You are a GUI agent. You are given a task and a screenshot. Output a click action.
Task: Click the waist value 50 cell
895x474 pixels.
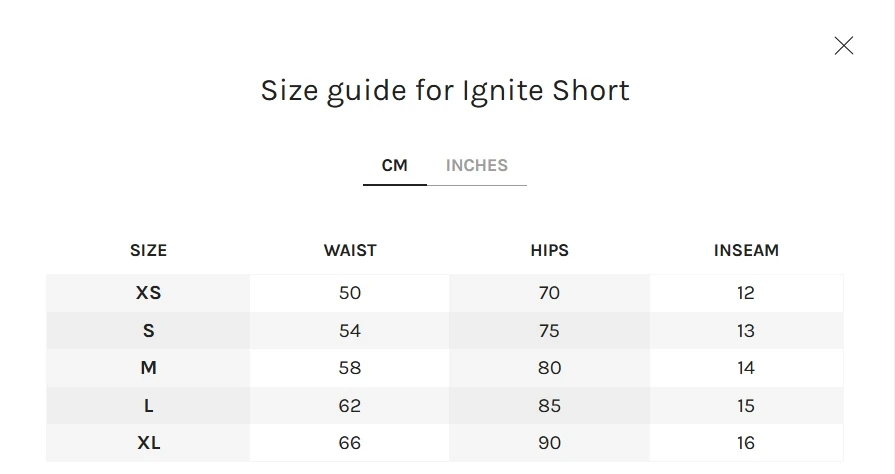350,293
